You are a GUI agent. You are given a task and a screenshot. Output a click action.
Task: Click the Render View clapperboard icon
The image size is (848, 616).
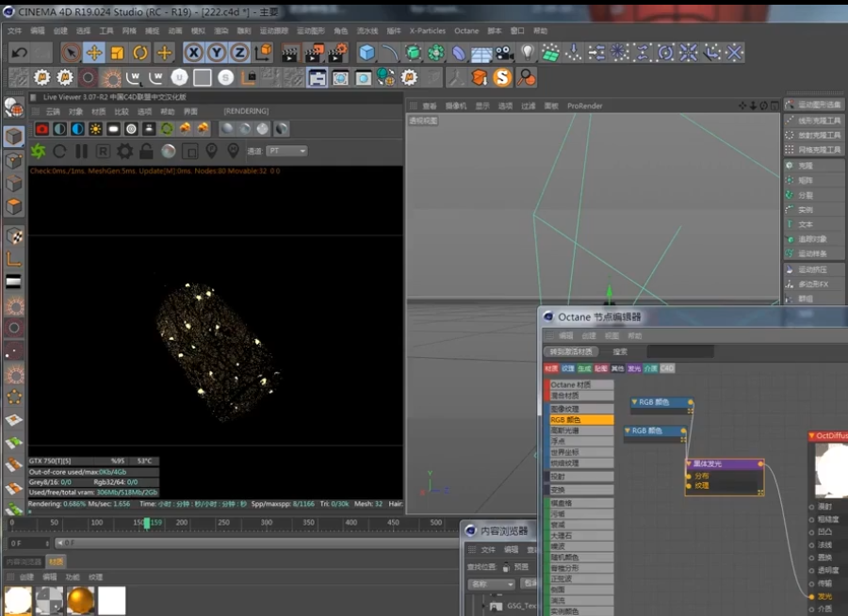point(290,53)
